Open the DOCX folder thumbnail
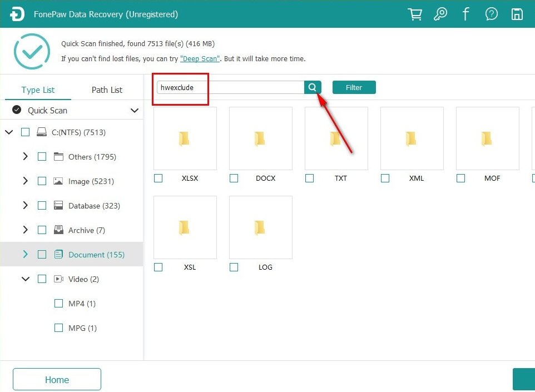535x392 pixels. click(261, 138)
